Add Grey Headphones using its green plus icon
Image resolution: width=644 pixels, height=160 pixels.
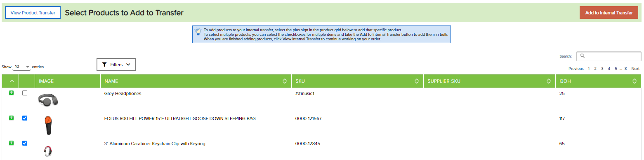tap(11, 93)
